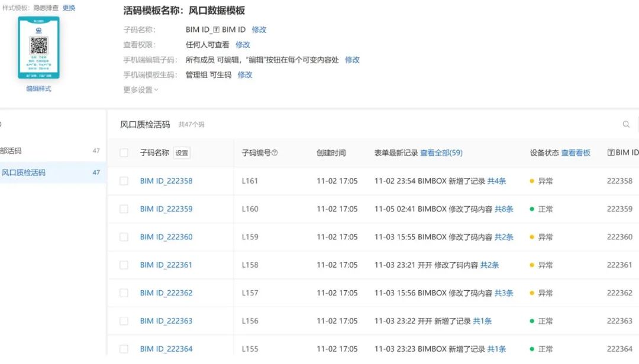Click the T field icon in the 子码名称 value
The image size is (639, 364).
pos(217,30)
